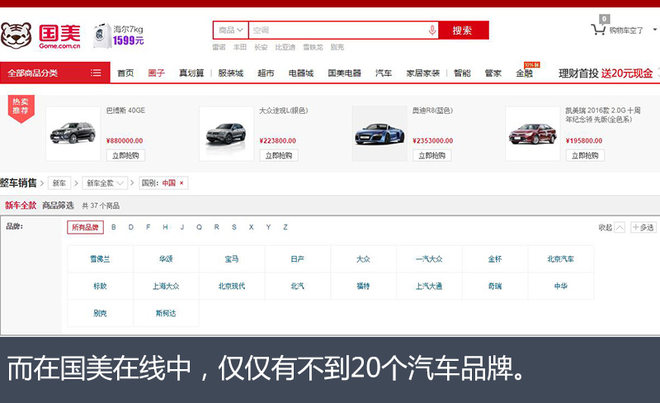The height and width of the screenshot is (403, 660).
Task: Open the shopping cart icon
Action: tap(598, 30)
